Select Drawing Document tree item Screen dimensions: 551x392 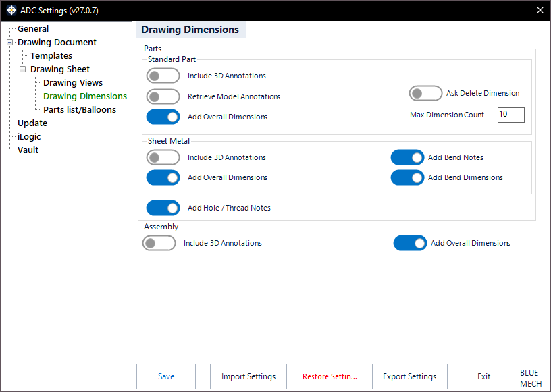[x=57, y=42]
